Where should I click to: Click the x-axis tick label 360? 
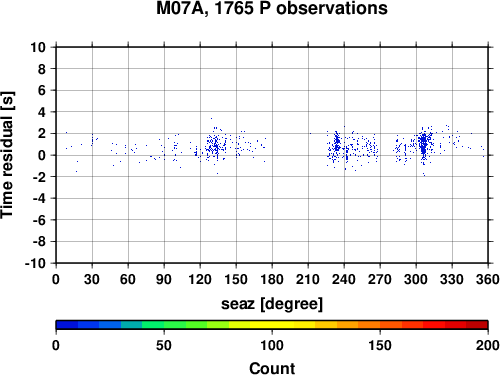[x=488, y=279]
